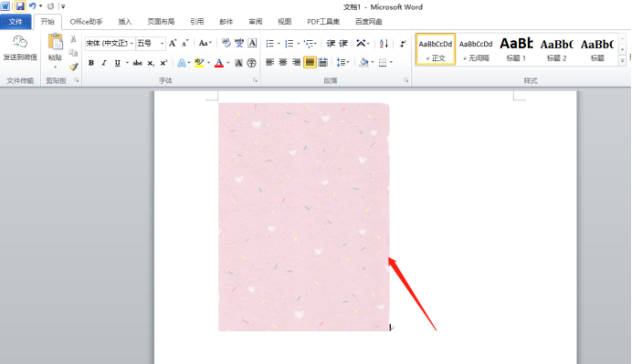Click Text Effects glowing A icon
Screen dimensions: 632x364
coord(182,63)
